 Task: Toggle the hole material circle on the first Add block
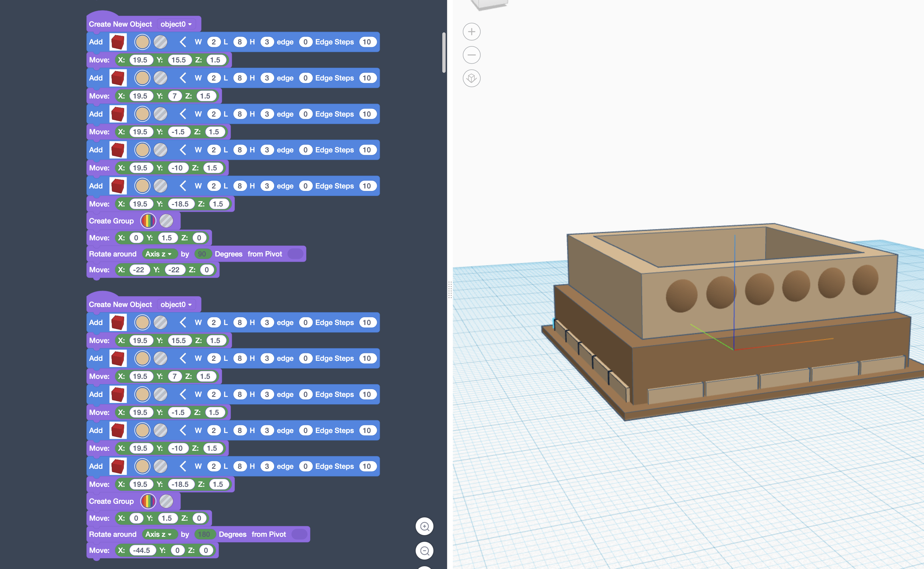point(160,42)
